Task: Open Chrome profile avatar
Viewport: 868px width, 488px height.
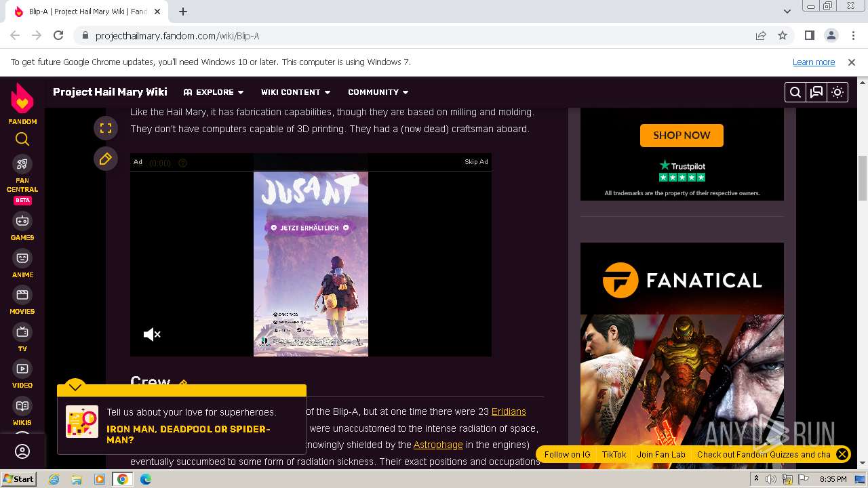Action: tap(831, 36)
